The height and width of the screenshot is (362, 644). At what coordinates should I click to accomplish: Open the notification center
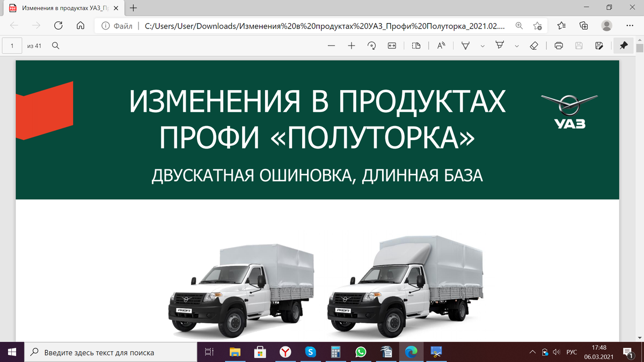pos(627,352)
